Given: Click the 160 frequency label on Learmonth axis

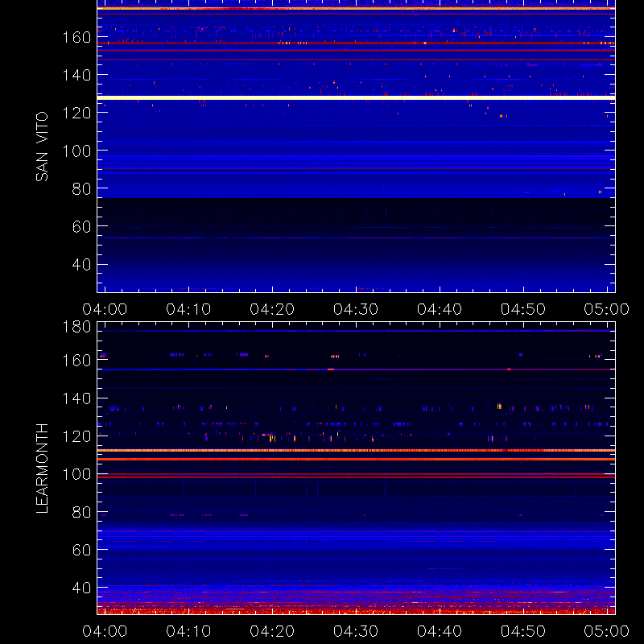Looking at the screenshot, I should point(76,361).
